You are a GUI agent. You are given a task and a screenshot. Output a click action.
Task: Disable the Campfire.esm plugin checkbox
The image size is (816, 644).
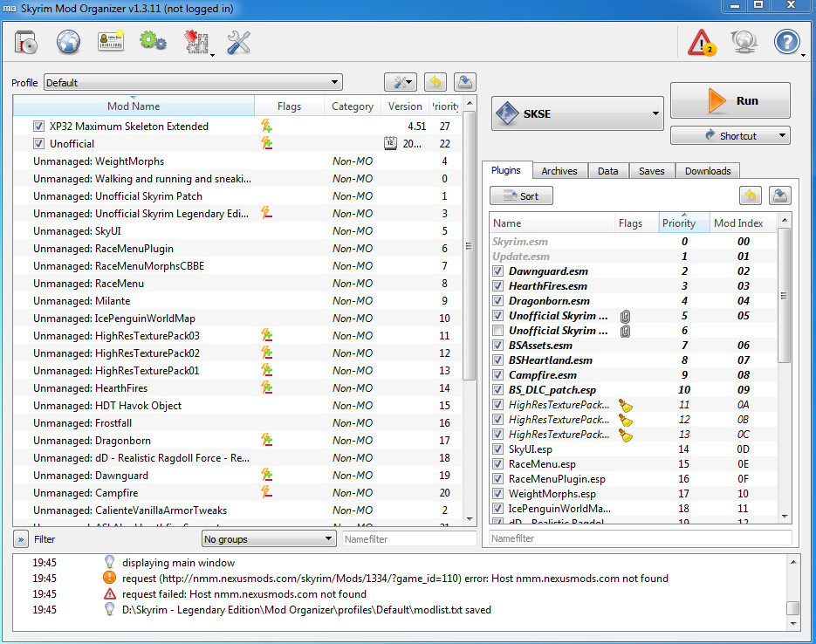498,375
